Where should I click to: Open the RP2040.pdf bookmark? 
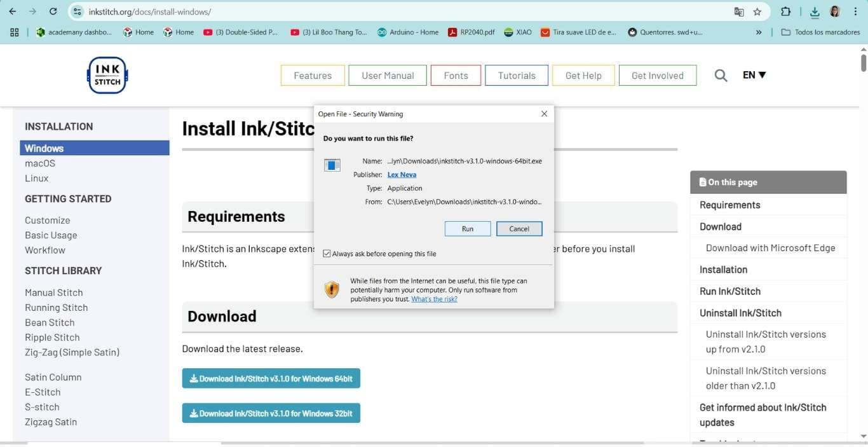[x=471, y=32]
